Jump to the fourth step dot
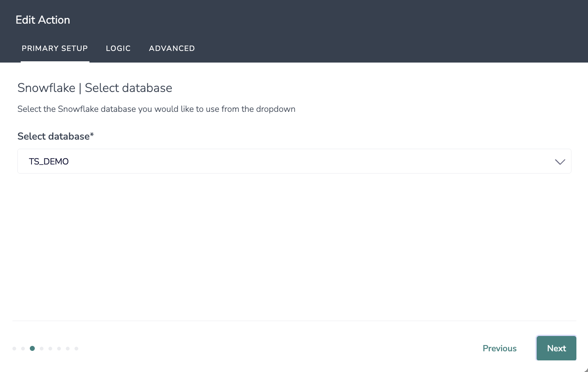588x372 pixels. (41, 348)
